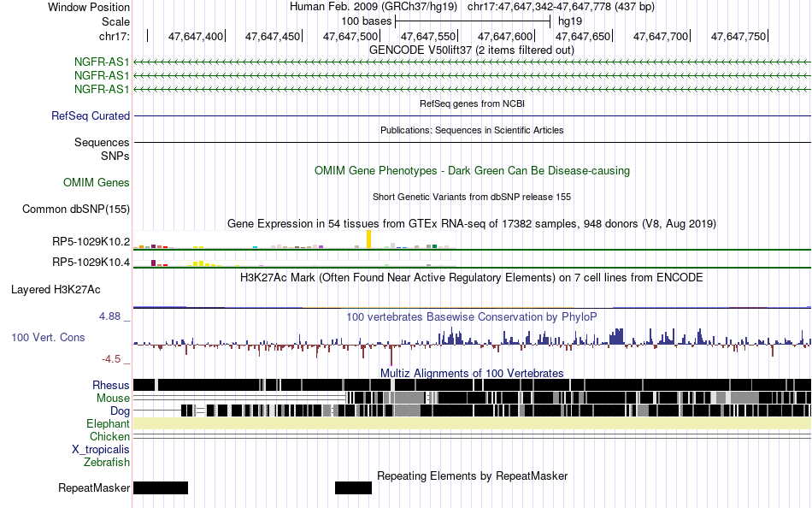
Task: Click the 100 bases scale bar
Action: tap(473, 21)
